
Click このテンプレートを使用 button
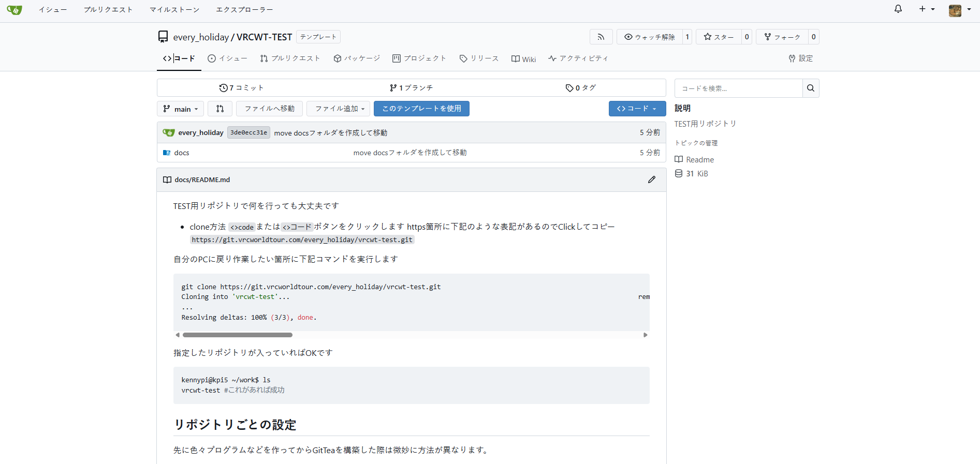click(421, 109)
